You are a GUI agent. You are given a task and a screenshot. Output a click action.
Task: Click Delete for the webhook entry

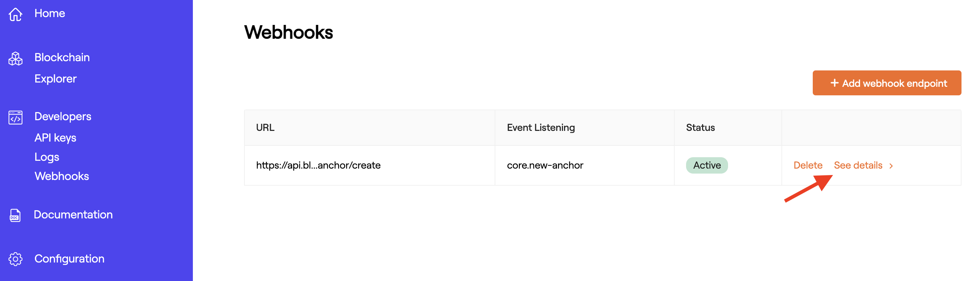808,165
